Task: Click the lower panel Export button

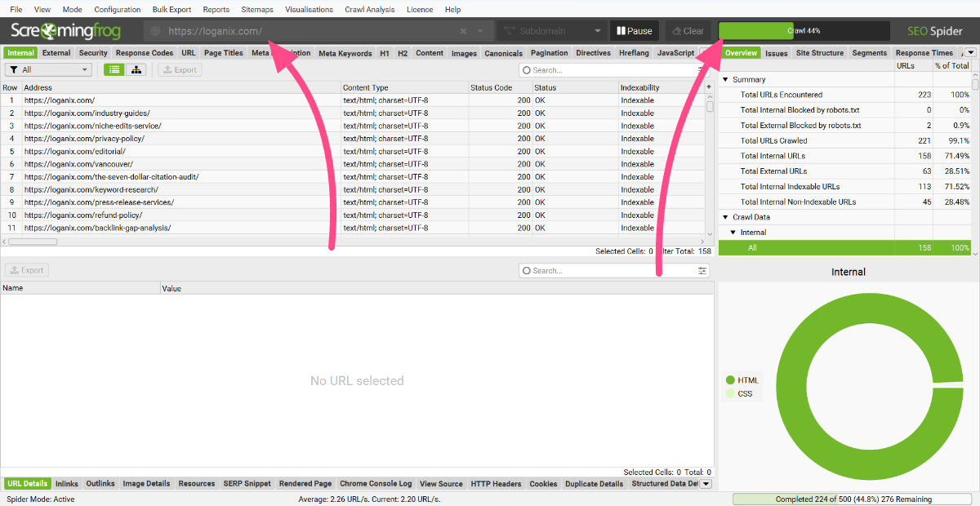Action: pyautogui.click(x=27, y=270)
